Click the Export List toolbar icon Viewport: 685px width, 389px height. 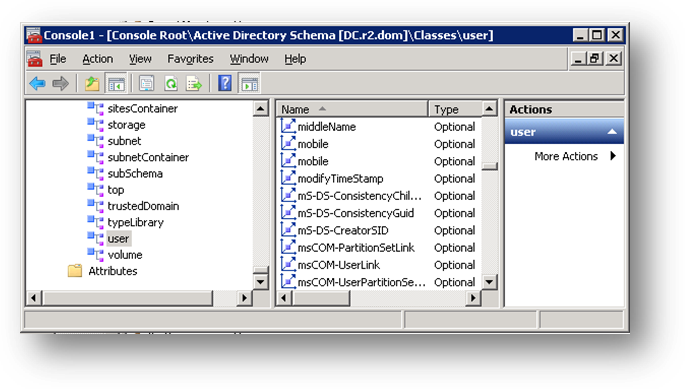(194, 83)
